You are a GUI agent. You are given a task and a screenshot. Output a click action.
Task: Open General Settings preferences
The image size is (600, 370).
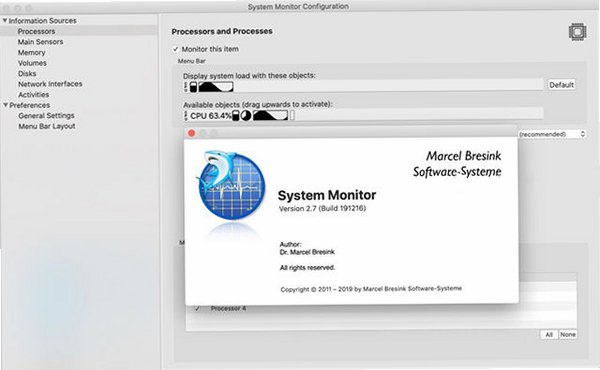point(46,116)
